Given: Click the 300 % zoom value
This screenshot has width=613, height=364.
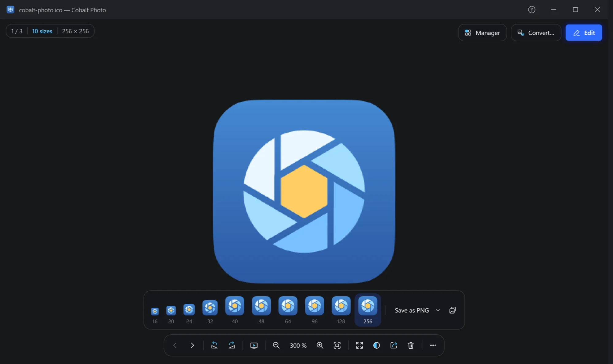Looking at the screenshot, I should click(x=298, y=346).
